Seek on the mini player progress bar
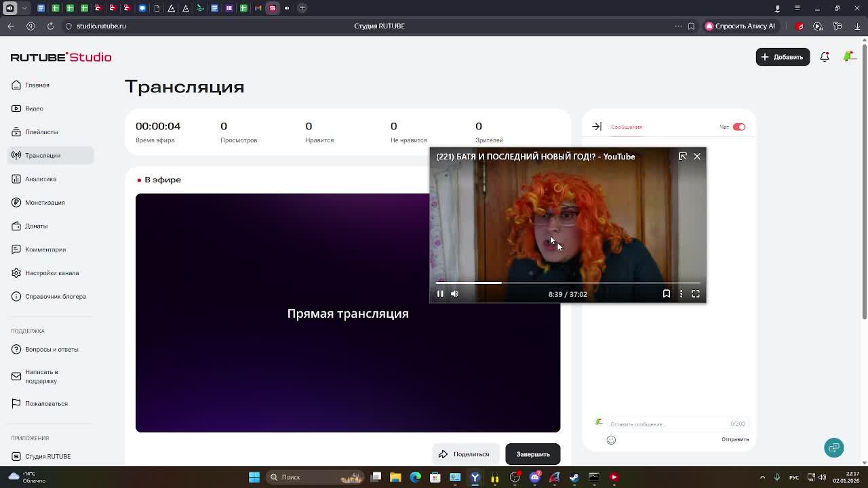Viewport: 868px width, 488px height. coord(568,283)
